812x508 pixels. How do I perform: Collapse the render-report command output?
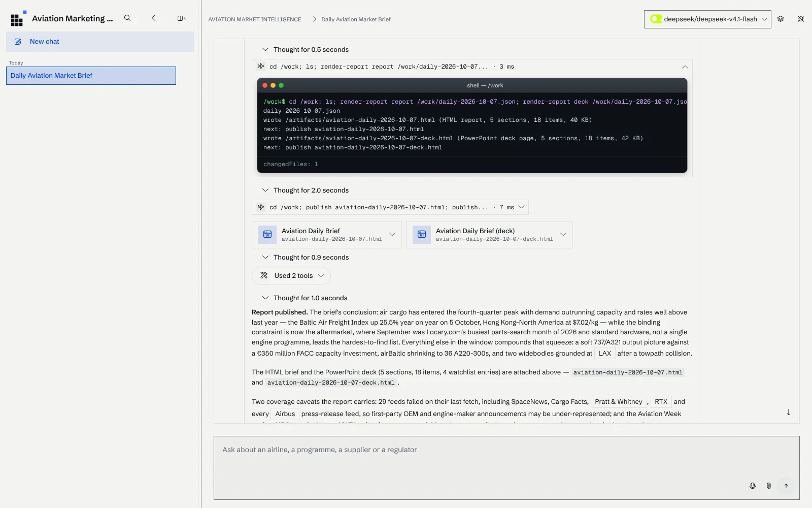[685, 67]
